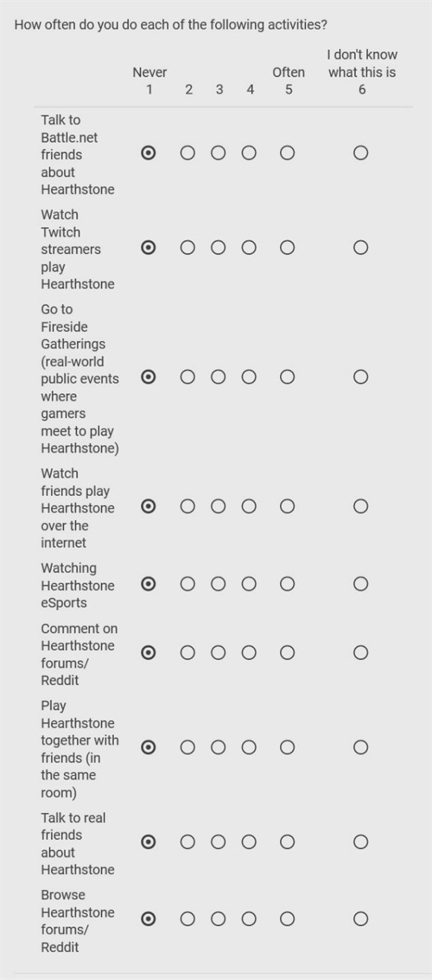Select rating 2 for Talk to Battle.net friends

(x=188, y=153)
